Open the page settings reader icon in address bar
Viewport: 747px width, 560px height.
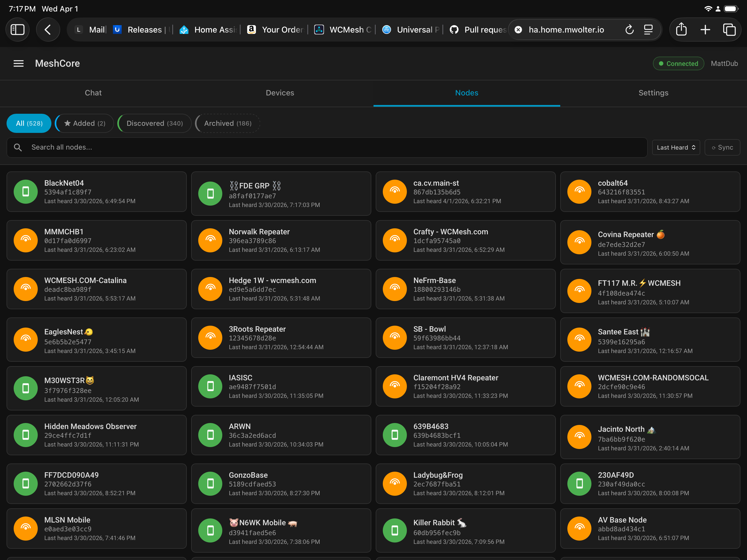[x=648, y=30]
